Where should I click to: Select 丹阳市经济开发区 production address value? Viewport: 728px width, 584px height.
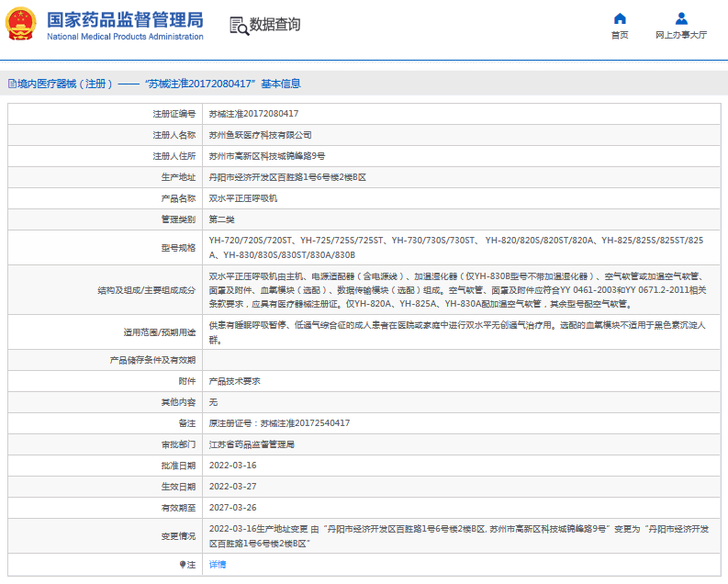pyautogui.click(x=287, y=177)
